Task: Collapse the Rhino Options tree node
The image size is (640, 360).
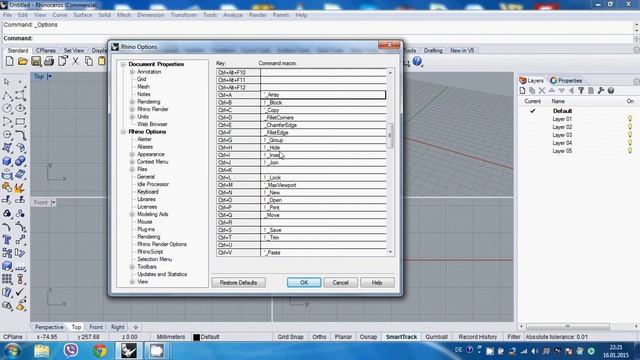Action: tap(123, 132)
